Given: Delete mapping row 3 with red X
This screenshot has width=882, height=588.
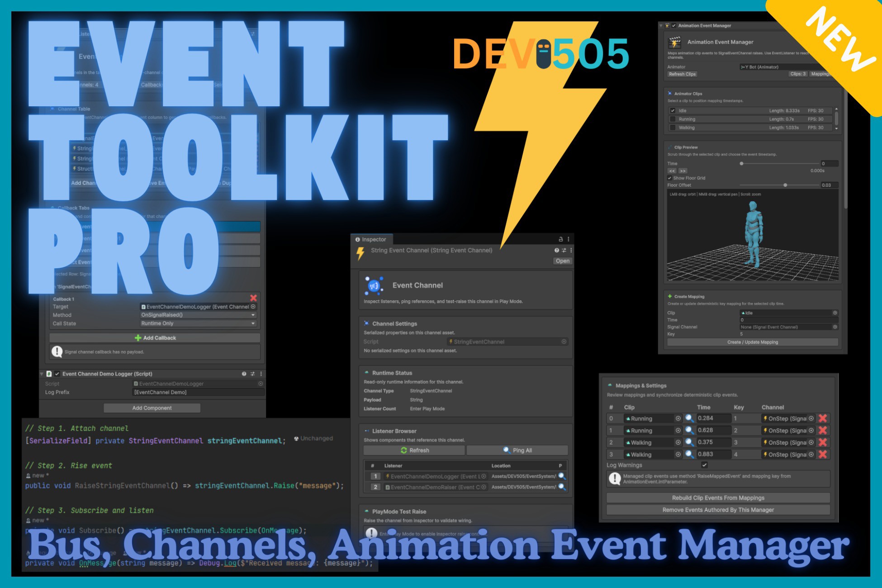Looking at the screenshot, I should point(823,455).
